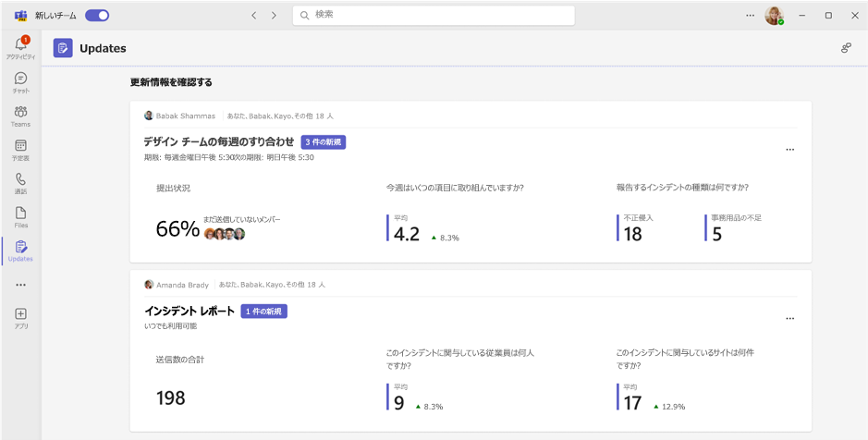868x440 pixels.
Task: Click the 検索 search box
Action: click(434, 16)
